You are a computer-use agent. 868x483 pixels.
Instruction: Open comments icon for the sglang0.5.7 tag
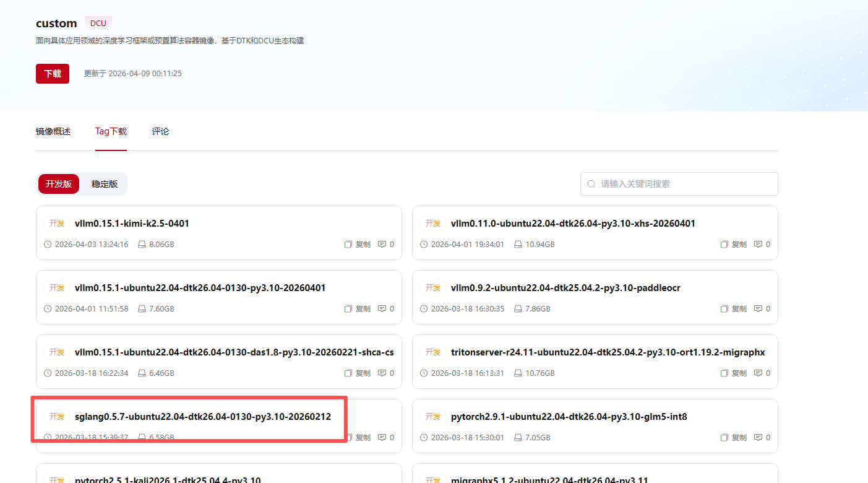coord(382,438)
